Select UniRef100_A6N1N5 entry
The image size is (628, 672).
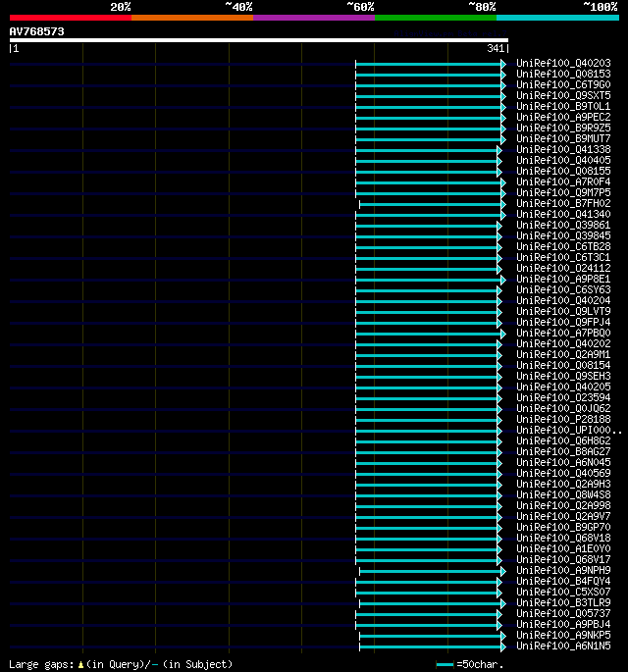(x=563, y=646)
